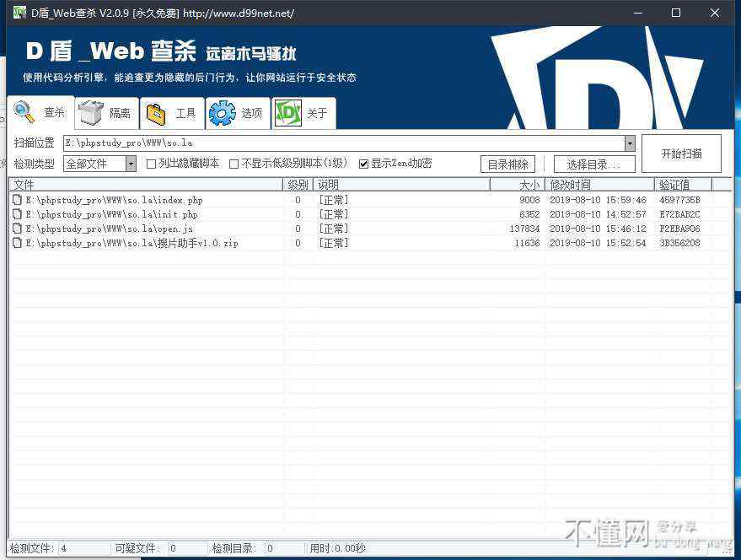The image size is (741, 560).
Task: Select the 搜片助手v1.0.zip file row
Action: pyautogui.click(x=370, y=243)
